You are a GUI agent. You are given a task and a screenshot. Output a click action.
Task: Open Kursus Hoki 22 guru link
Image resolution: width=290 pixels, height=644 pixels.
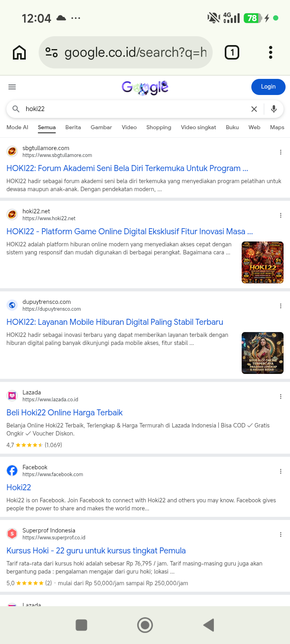tap(96, 551)
